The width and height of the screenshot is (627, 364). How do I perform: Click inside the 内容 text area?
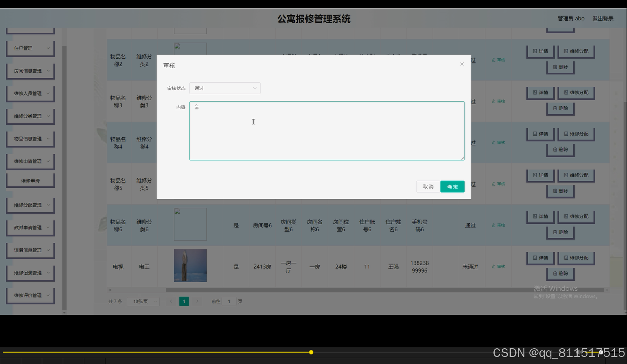(327, 131)
